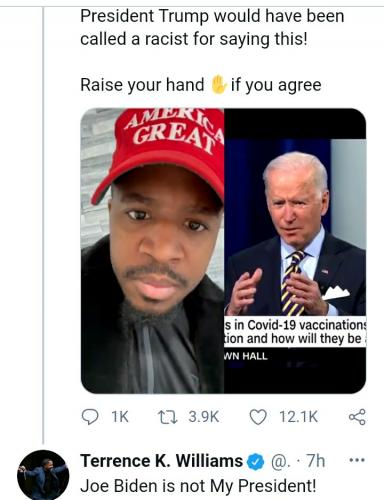Open the share icon on the tweet
The image size is (384, 500).
click(x=357, y=417)
